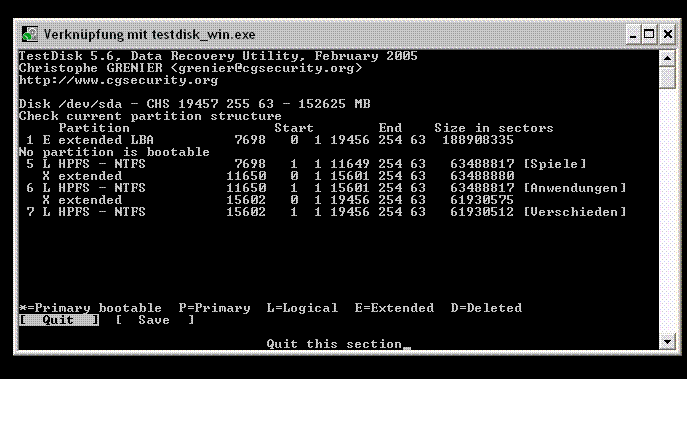
Task: Click the 'Partition' column header
Action: [x=94, y=128]
